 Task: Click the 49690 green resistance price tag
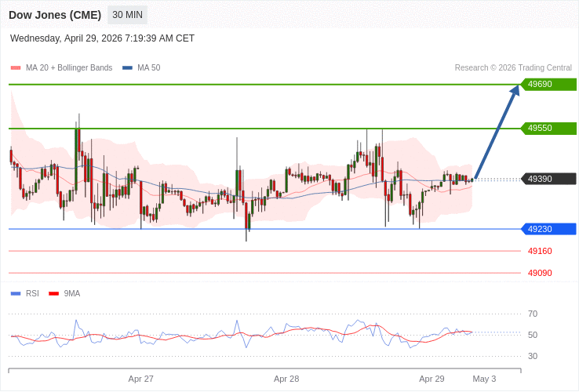tap(548, 84)
